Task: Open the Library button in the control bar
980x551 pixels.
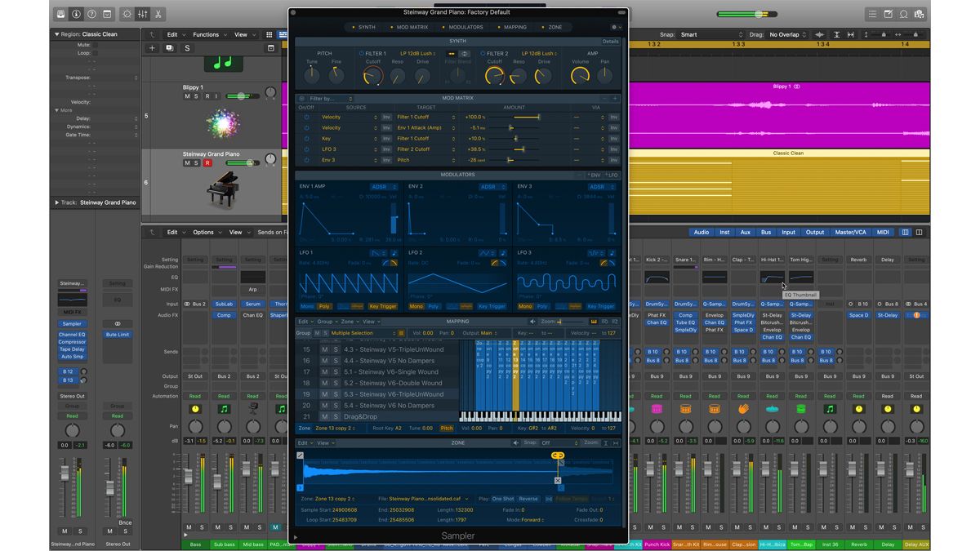Action: click(61, 14)
